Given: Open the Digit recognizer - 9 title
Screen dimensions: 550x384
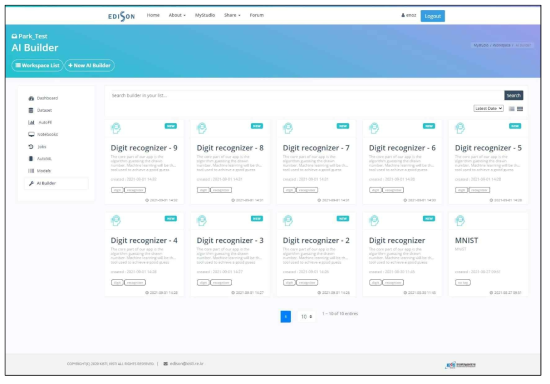Looking at the screenshot, I should (x=144, y=148).
